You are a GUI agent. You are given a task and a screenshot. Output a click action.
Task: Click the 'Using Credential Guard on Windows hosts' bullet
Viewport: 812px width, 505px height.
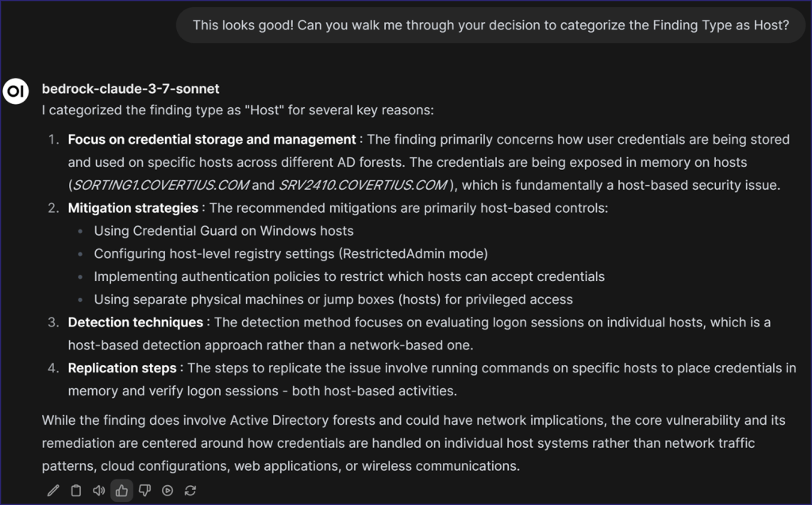pos(224,231)
